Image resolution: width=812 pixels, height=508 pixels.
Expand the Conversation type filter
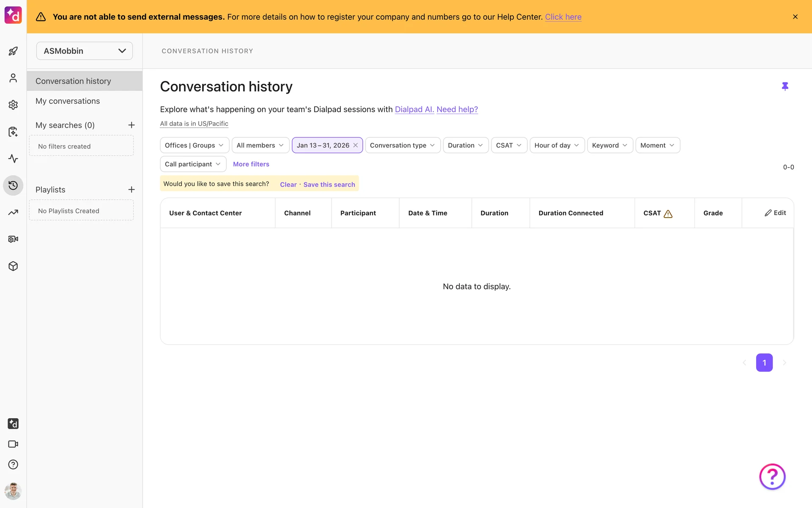402,145
